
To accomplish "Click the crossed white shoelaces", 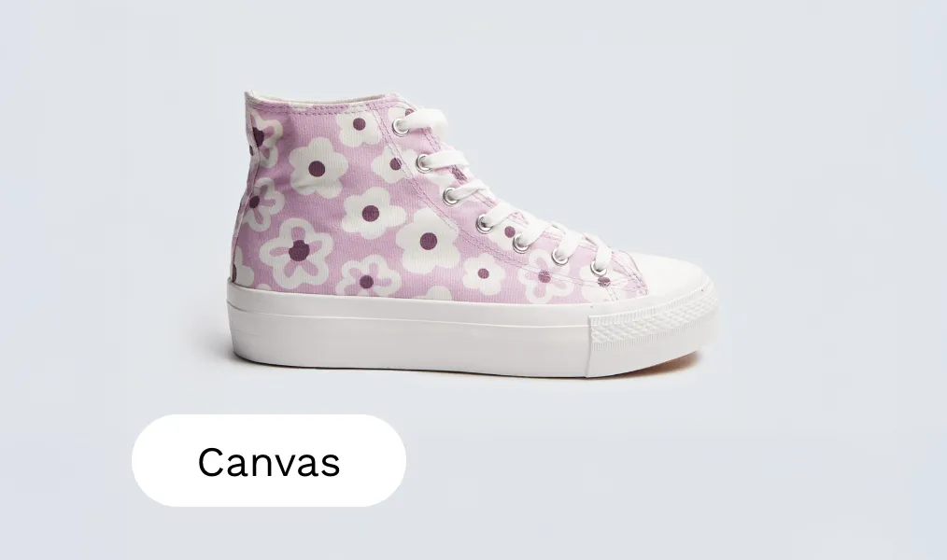I will pyautogui.click(x=502, y=193).
